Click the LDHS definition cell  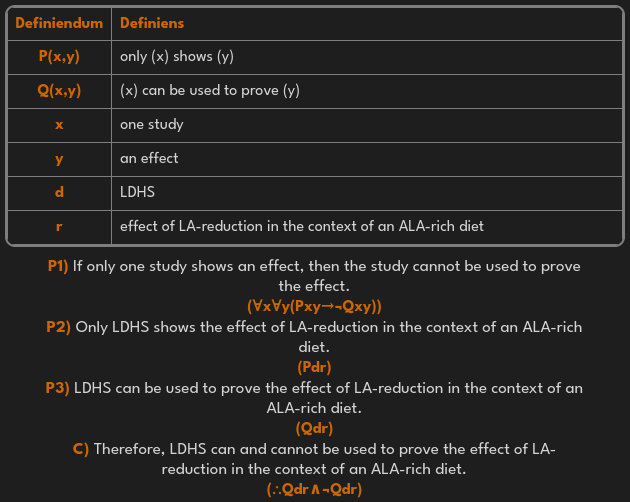(x=137, y=192)
